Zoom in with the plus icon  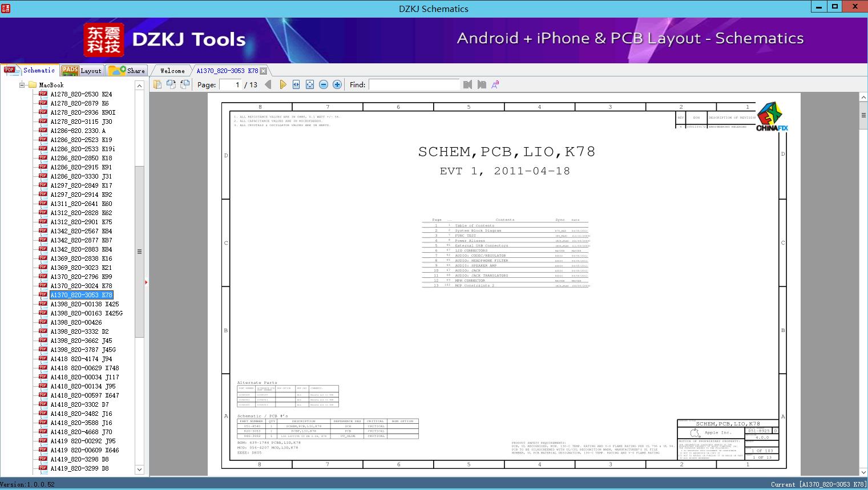point(337,84)
